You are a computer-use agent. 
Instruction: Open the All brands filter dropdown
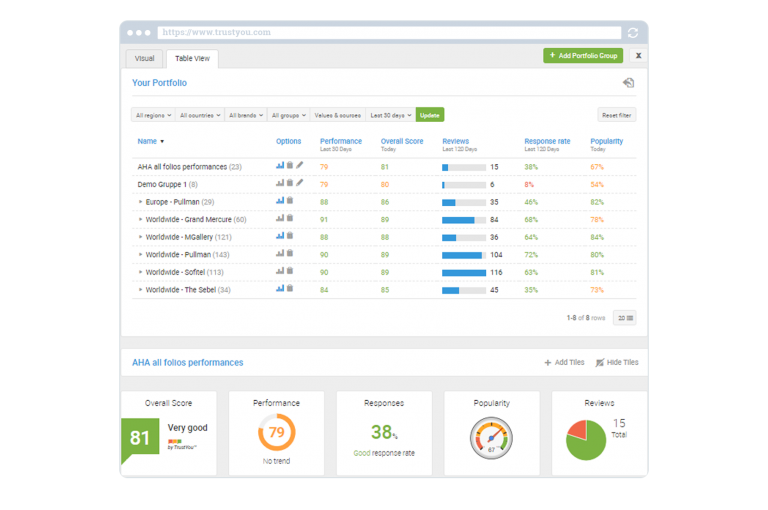coord(246,115)
